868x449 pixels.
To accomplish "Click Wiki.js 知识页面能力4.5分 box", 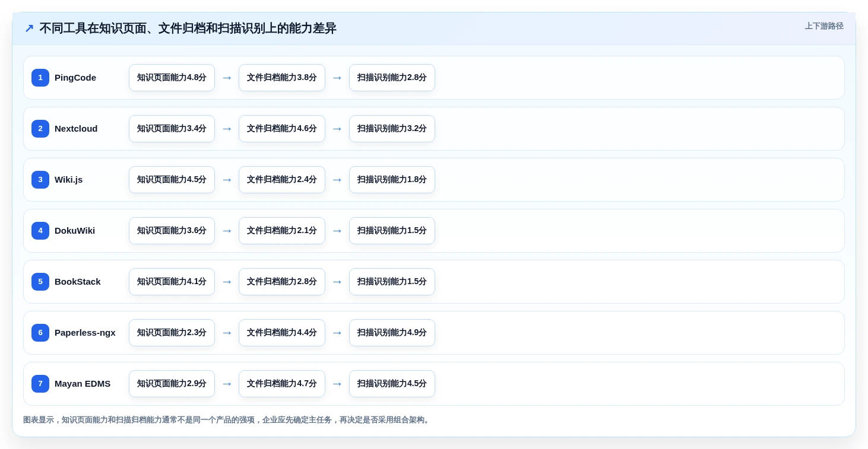I will click(x=172, y=180).
